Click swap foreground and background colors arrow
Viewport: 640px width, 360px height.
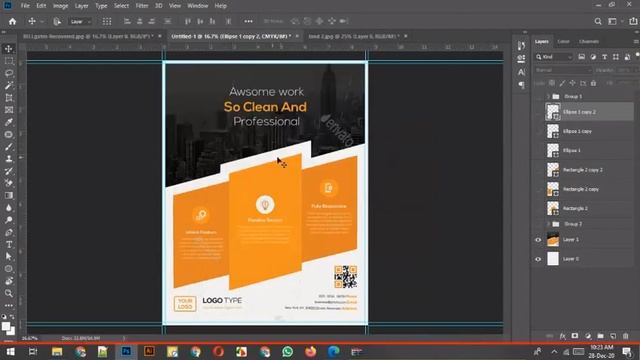(x=12, y=317)
